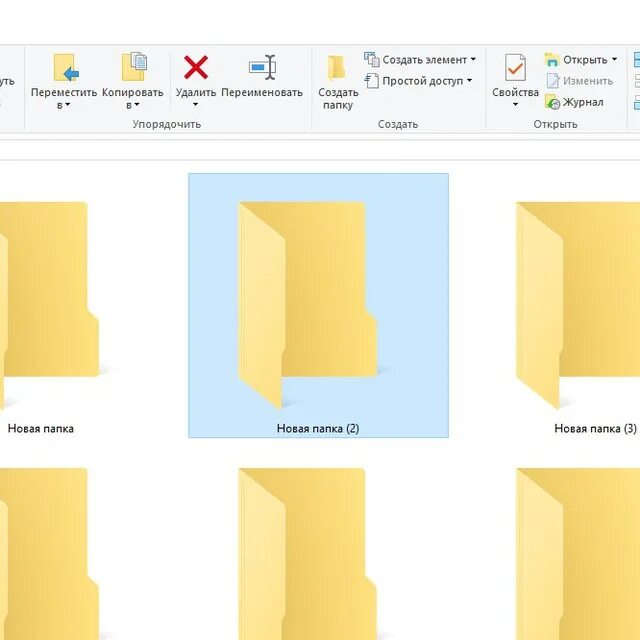Select the Новая папка (2) folder icon
Screen dimensions: 640x640
(x=307, y=304)
